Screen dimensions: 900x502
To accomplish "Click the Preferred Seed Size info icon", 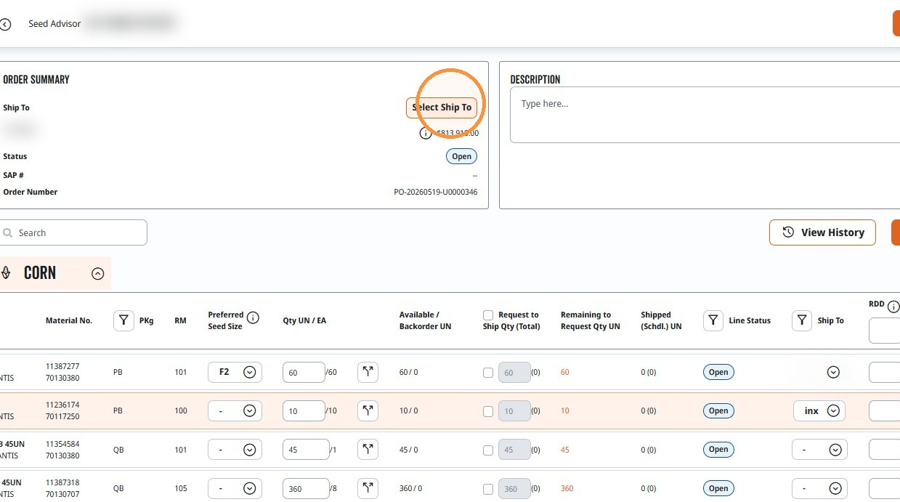I will pyautogui.click(x=253, y=317).
